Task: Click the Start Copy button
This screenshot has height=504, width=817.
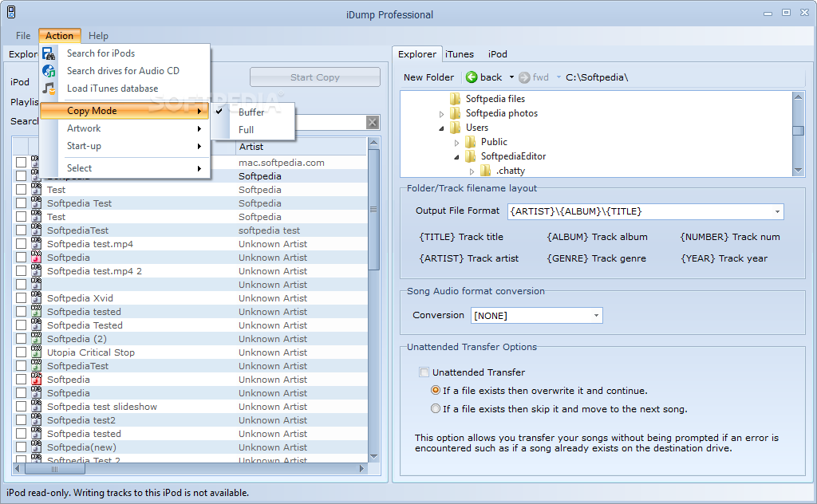Action: coord(314,77)
